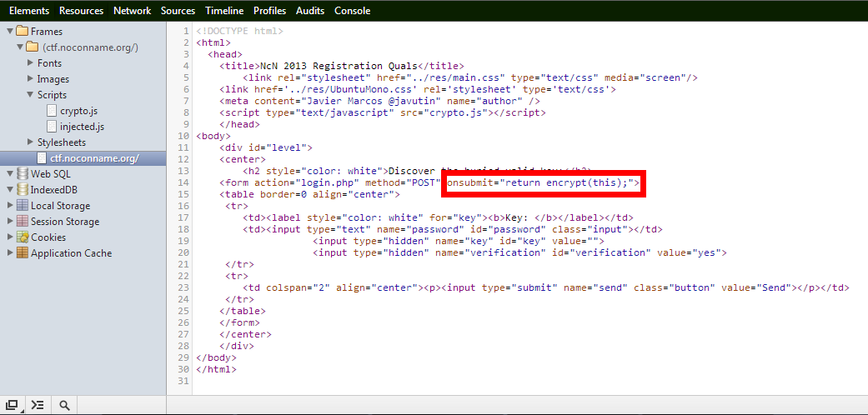Expand the Application Cache node

click(9, 252)
